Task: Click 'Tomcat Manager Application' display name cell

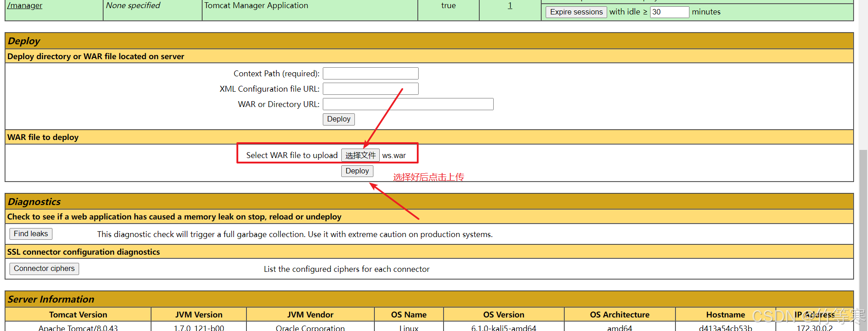Action: click(x=310, y=10)
